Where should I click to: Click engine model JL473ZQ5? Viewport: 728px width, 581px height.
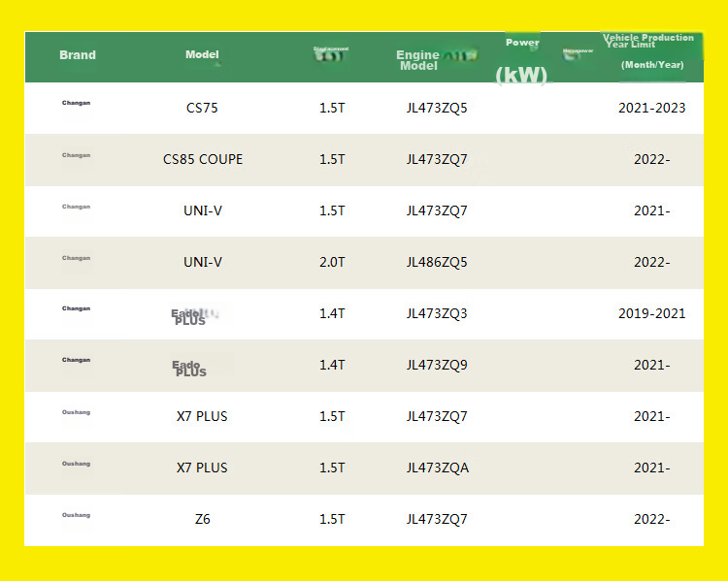click(437, 108)
